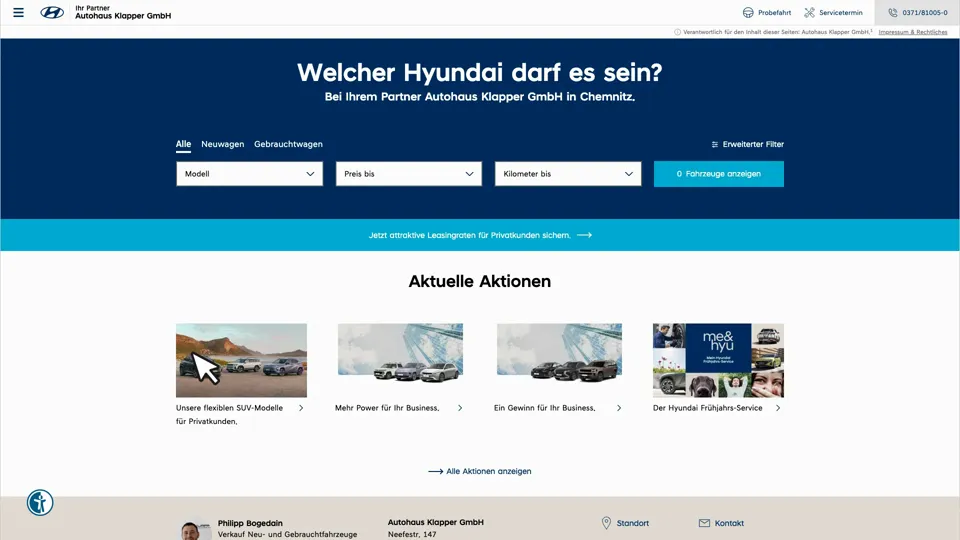Click the Fahrzeuge anzeigen button

coord(719,174)
